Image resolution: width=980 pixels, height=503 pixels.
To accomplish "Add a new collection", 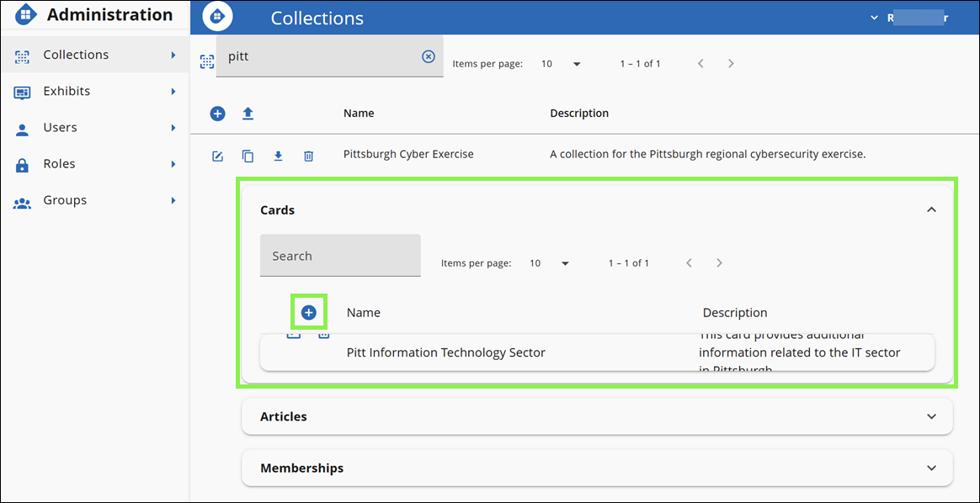I will pos(217,114).
